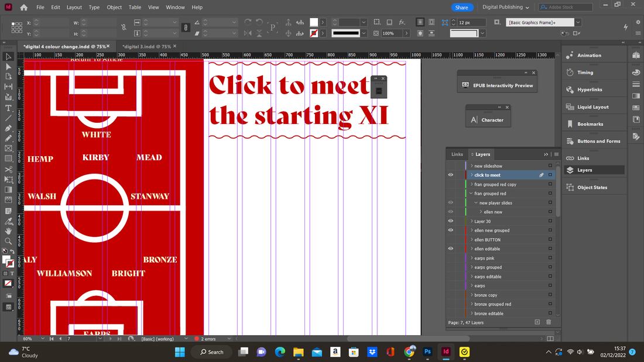This screenshot has width=644, height=362.
Task: Expand the 'ellen BUTTON' layer
Action: click(x=471, y=240)
